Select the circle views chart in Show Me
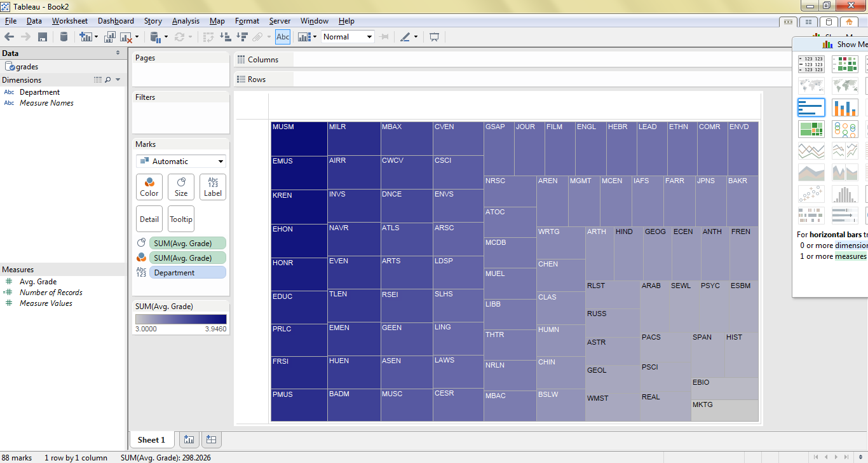This screenshot has height=463, width=868. point(844,129)
